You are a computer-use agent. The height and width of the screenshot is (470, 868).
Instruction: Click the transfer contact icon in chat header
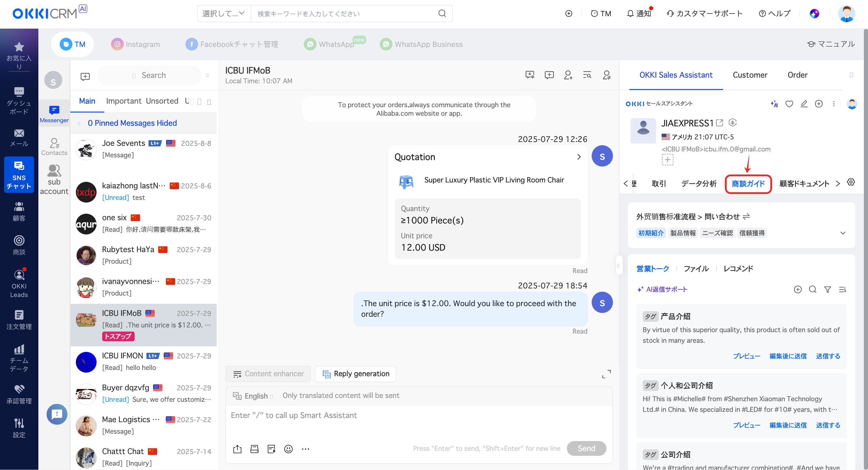click(606, 75)
